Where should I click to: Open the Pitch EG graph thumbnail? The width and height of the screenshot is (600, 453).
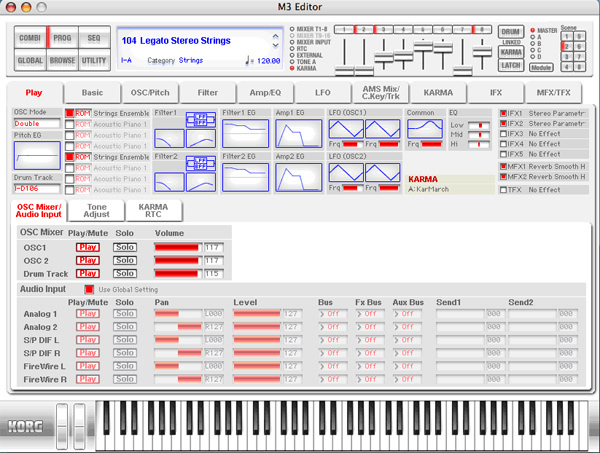pyautogui.click(x=37, y=155)
